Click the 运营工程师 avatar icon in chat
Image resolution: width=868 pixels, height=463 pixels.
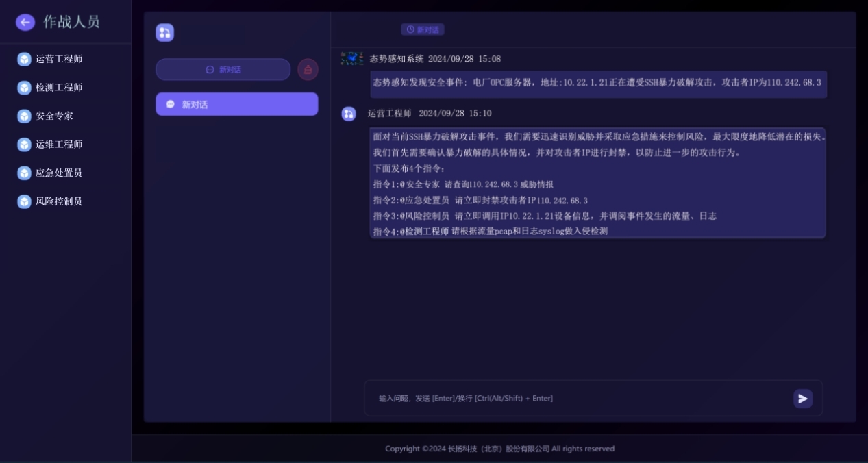[x=349, y=113]
